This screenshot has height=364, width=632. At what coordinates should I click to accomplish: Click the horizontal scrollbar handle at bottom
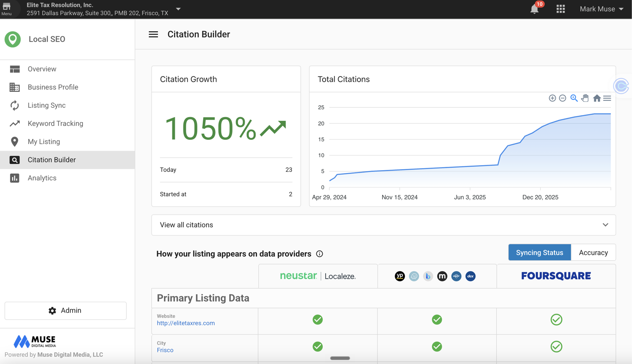(x=340, y=358)
